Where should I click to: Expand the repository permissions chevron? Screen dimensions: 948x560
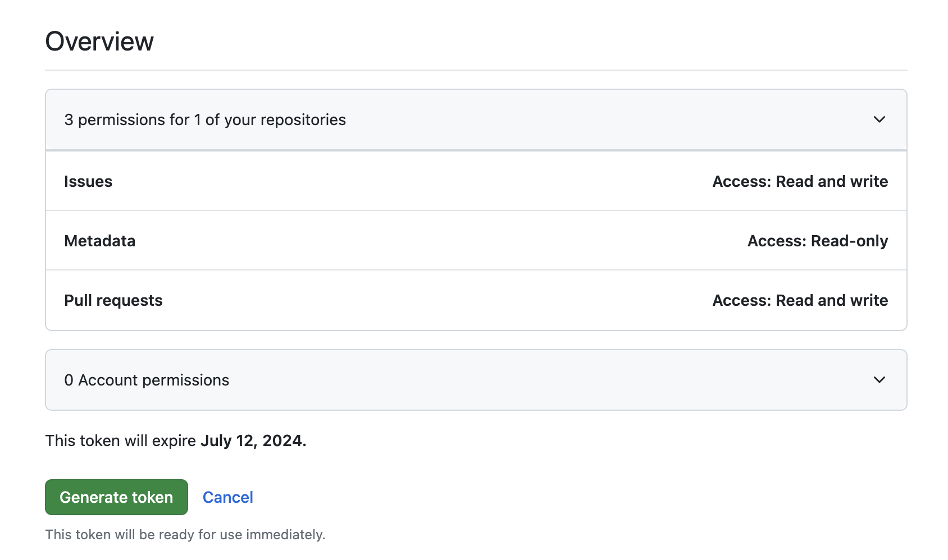tap(879, 120)
